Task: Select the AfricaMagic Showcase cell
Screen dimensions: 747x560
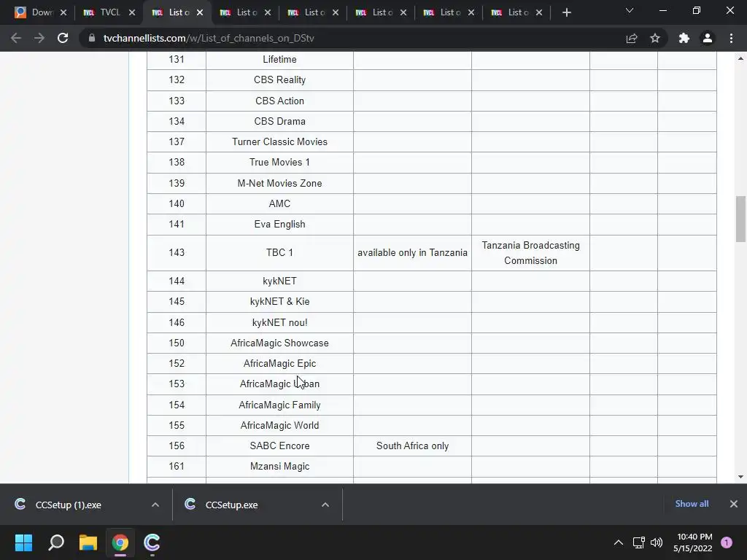Action: coord(279,343)
